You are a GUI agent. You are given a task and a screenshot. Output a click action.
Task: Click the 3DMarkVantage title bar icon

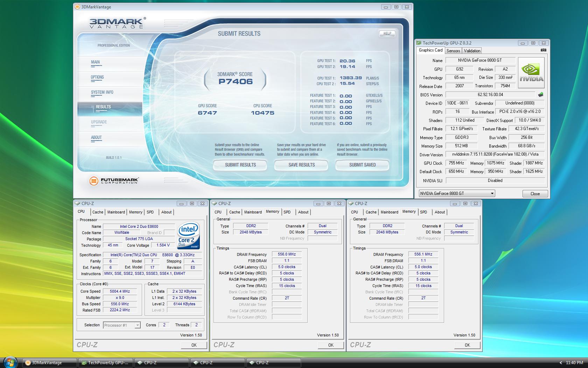78,7
